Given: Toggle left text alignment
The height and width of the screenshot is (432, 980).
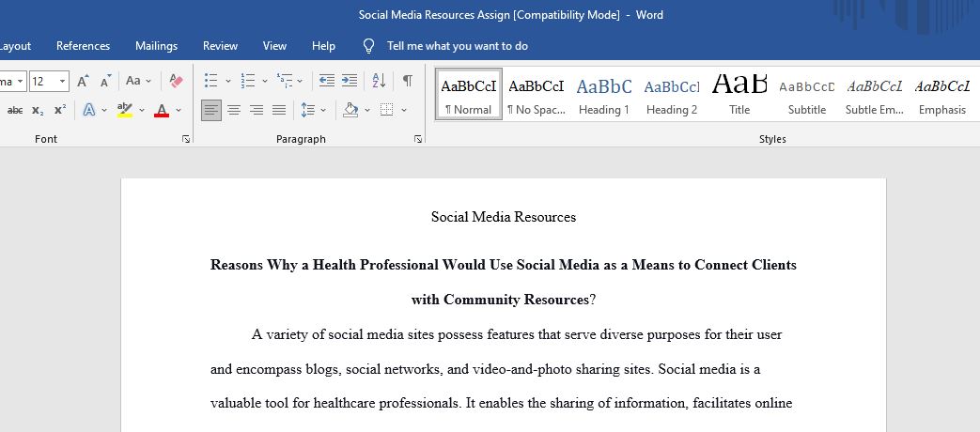Looking at the screenshot, I should click(x=211, y=111).
